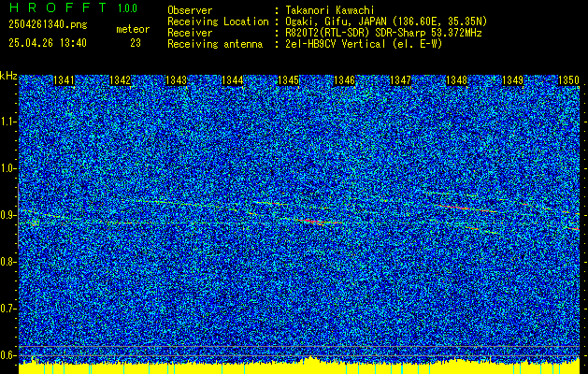This screenshot has height=374, width=588.
Task: Click the date 25.04.26 13:40
Action: (48, 43)
